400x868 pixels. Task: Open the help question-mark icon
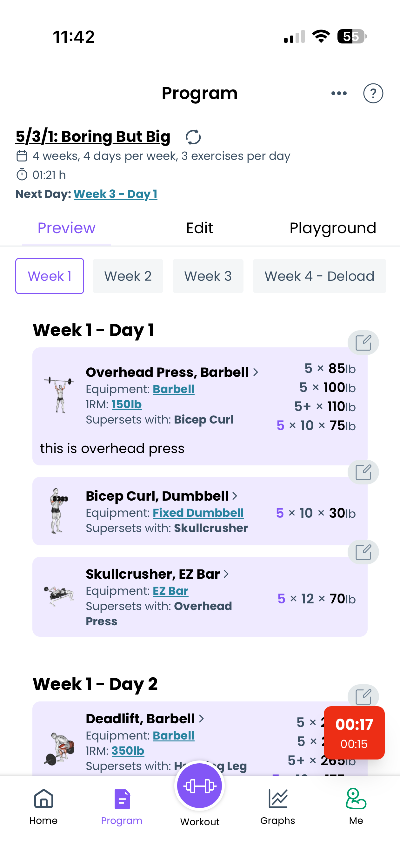(x=373, y=93)
